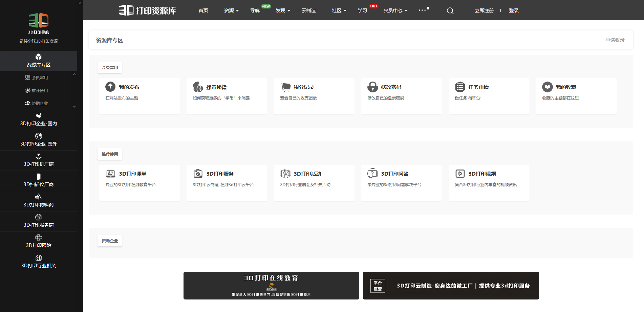Image resolution: width=644 pixels, height=312 pixels.
Task: Select 推荐使用 in sidebar submenu
Action: 37,90
